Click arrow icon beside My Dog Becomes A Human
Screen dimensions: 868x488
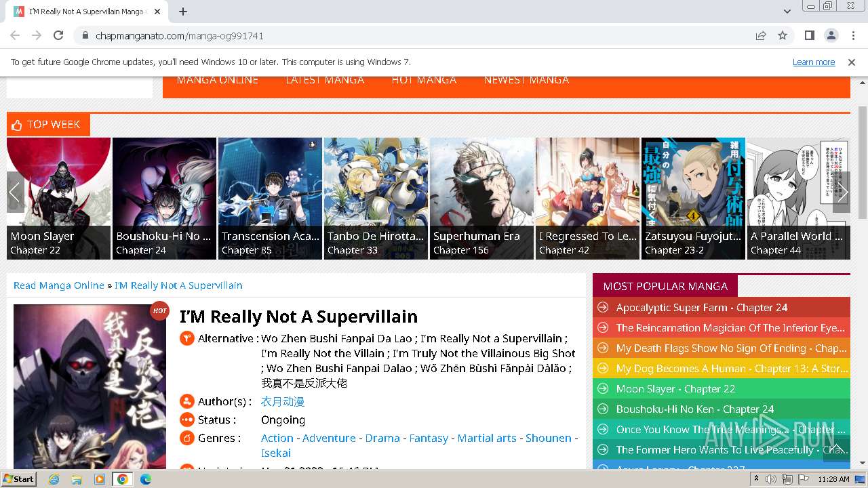tap(602, 369)
